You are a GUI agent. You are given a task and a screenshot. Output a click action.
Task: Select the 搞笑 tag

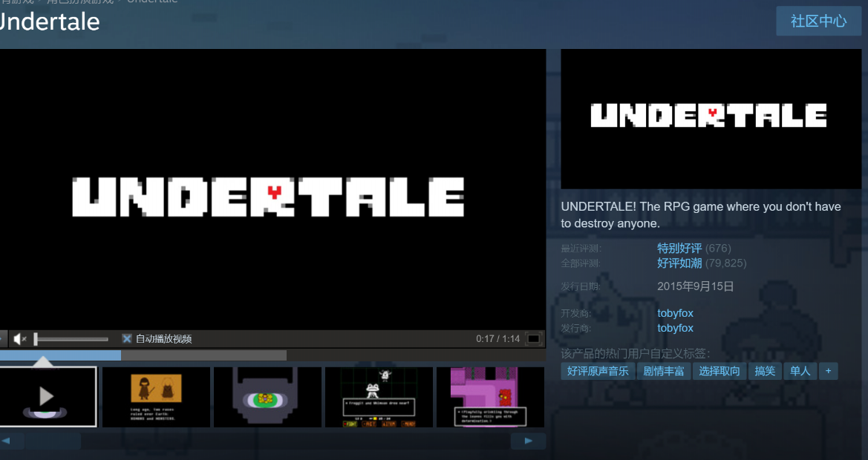click(x=765, y=371)
